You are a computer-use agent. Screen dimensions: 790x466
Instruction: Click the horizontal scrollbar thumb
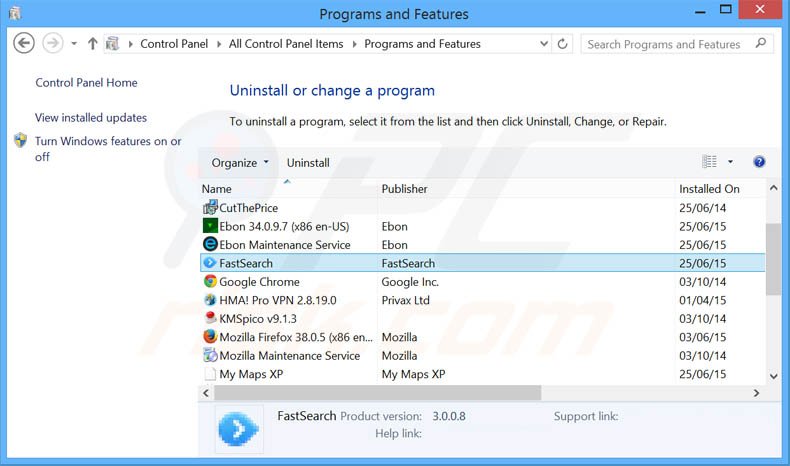point(377,393)
